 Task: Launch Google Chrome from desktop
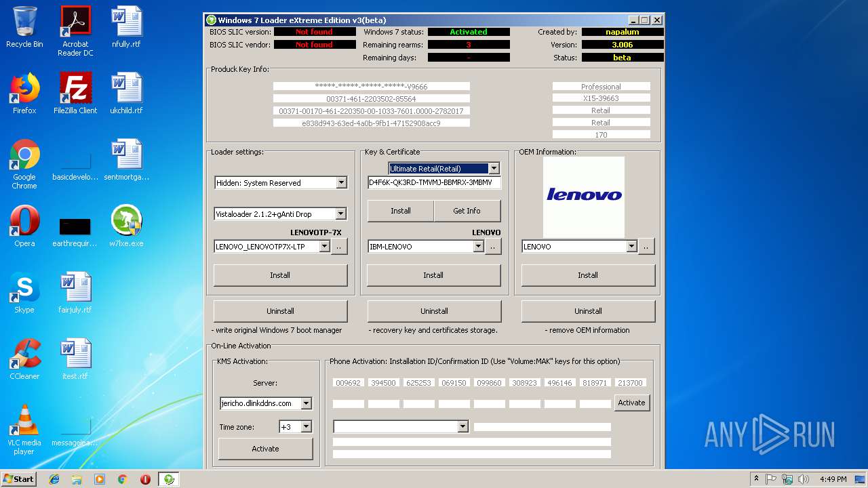tap(24, 164)
